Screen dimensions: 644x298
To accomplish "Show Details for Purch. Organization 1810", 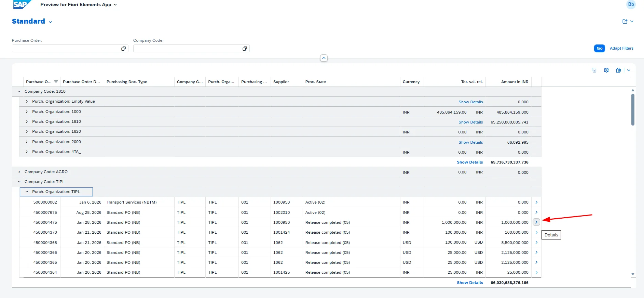I will point(470,122).
